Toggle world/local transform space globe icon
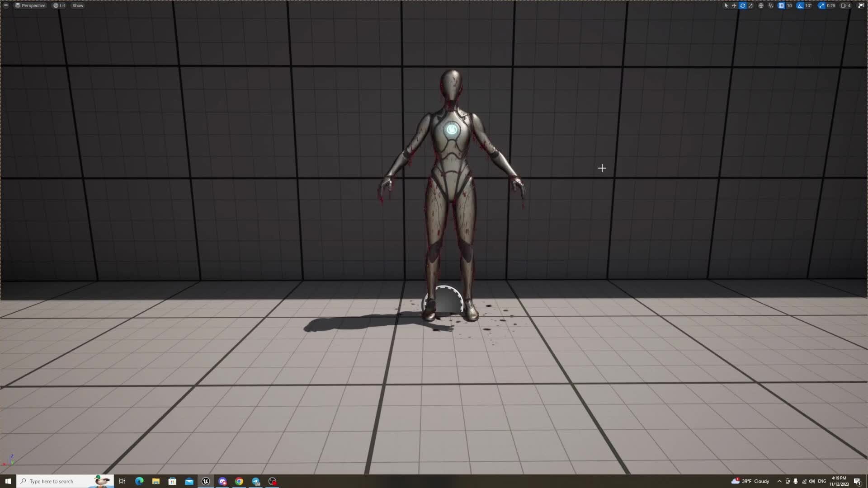This screenshot has height=488, width=868. [x=761, y=5]
